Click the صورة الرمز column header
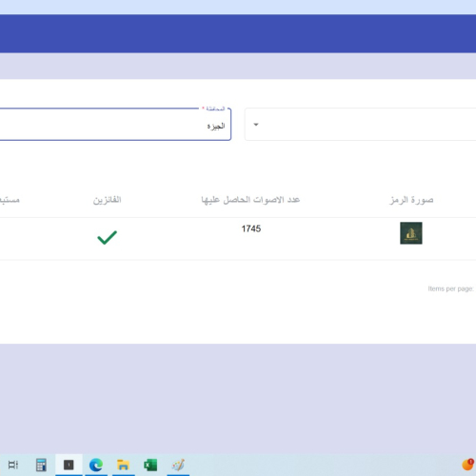476x476 pixels. click(411, 200)
